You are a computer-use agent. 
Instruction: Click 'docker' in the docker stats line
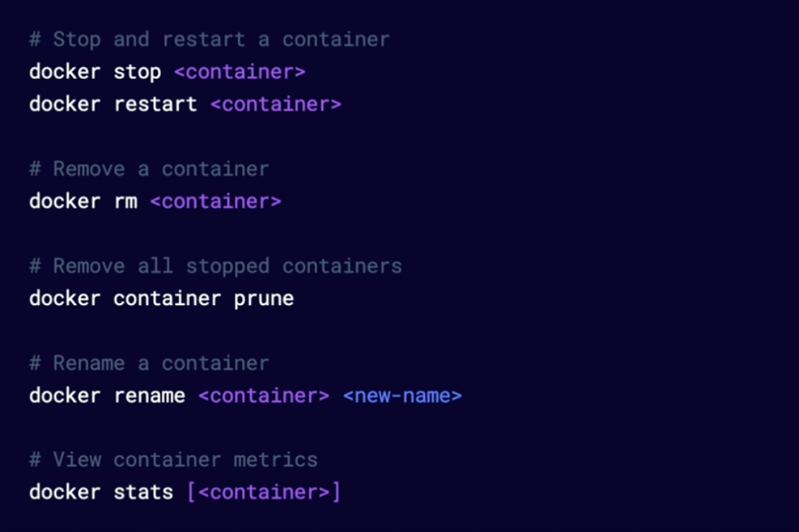click(65, 493)
